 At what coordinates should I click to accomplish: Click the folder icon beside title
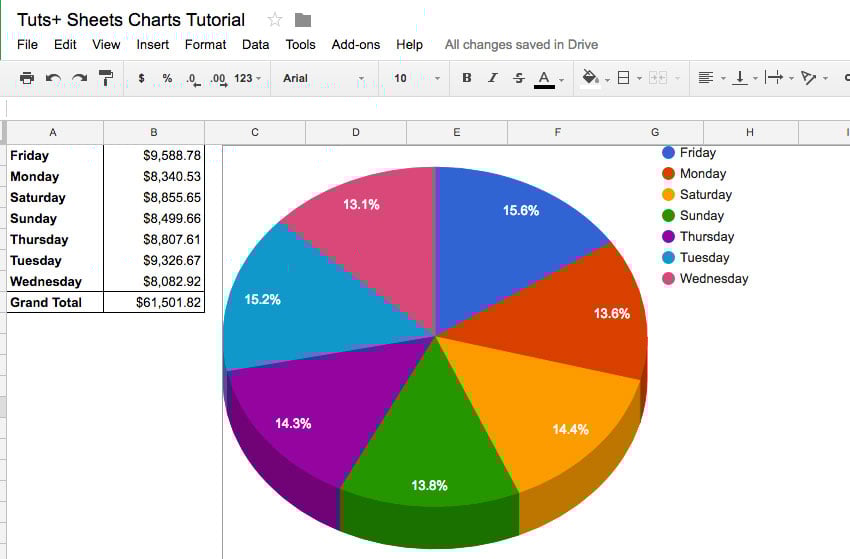[303, 20]
